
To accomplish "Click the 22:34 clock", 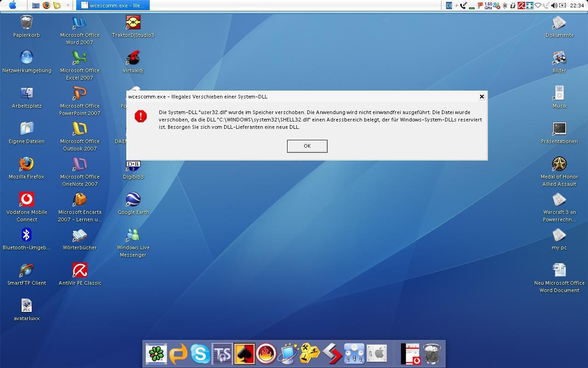I will 577,6.
